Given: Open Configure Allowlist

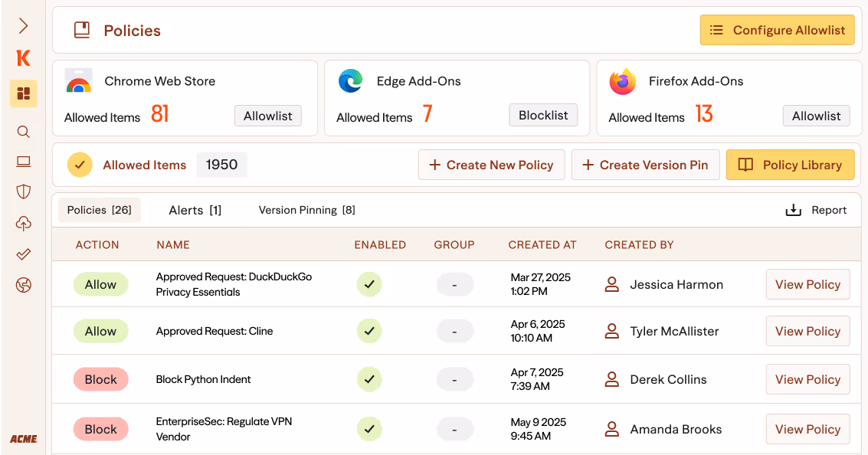Looking at the screenshot, I should pyautogui.click(x=777, y=30).
